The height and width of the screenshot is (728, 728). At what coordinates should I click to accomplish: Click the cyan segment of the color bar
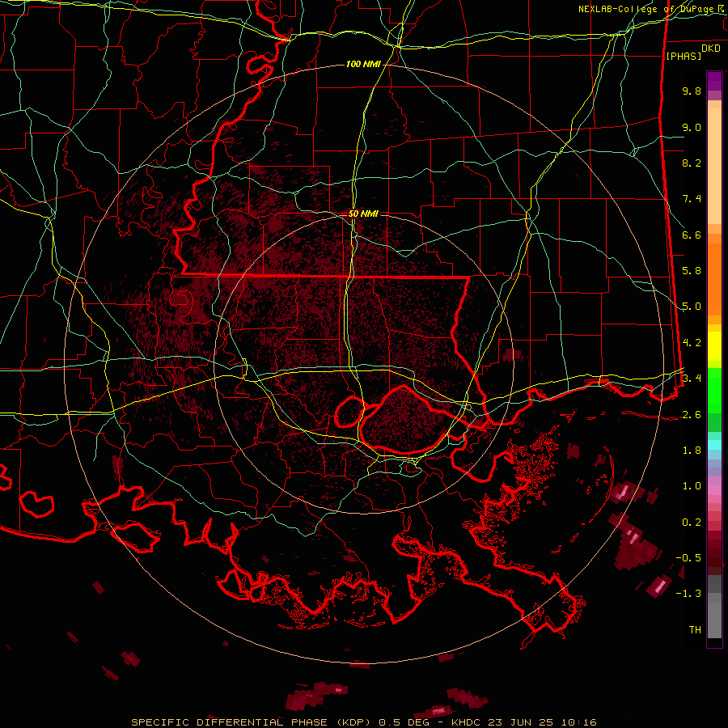[x=714, y=444]
